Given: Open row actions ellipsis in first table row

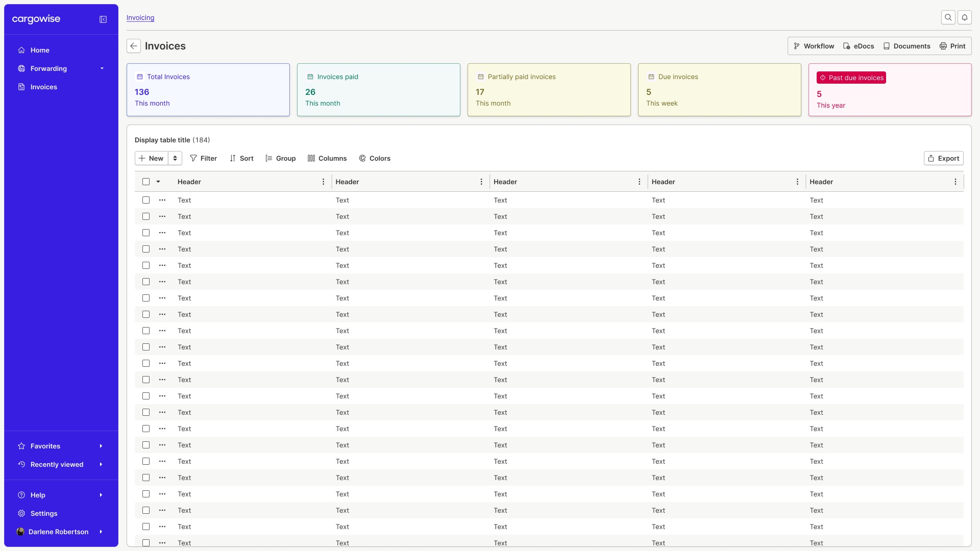Looking at the screenshot, I should click(162, 200).
